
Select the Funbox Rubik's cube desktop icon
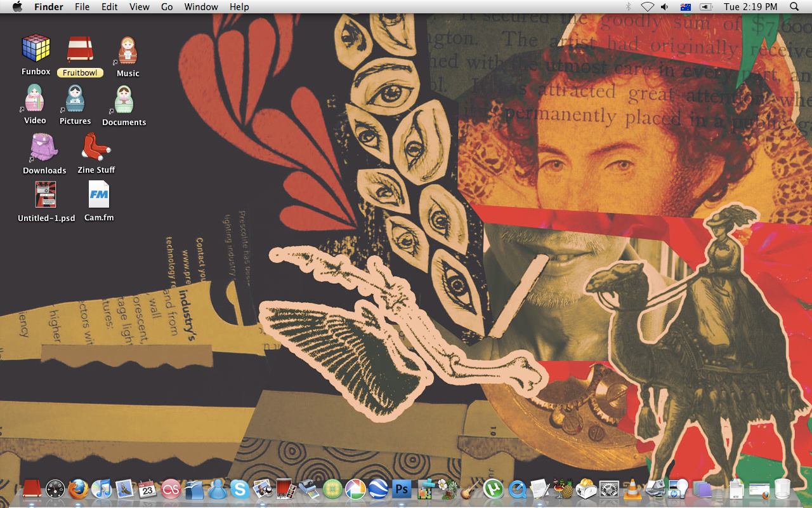coord(36,49)
